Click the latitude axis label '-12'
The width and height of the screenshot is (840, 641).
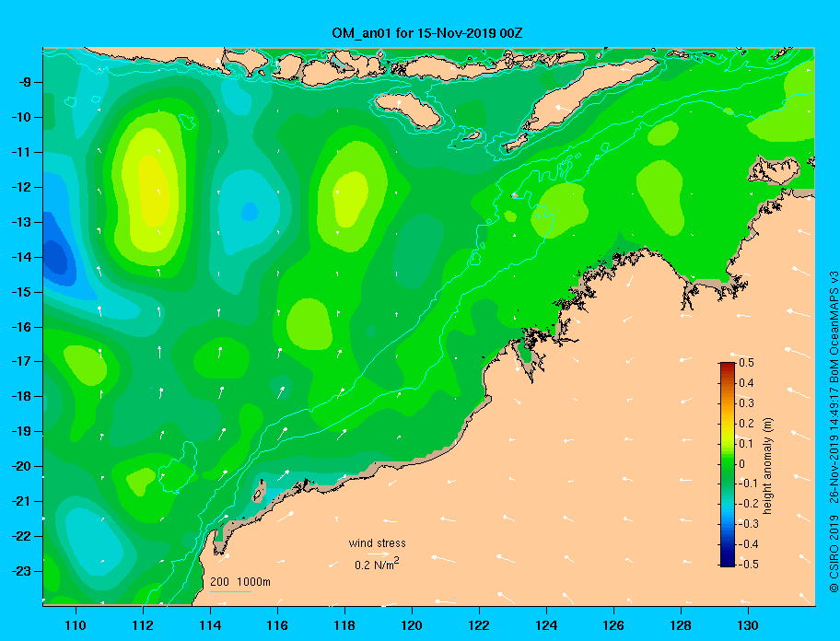22,187
